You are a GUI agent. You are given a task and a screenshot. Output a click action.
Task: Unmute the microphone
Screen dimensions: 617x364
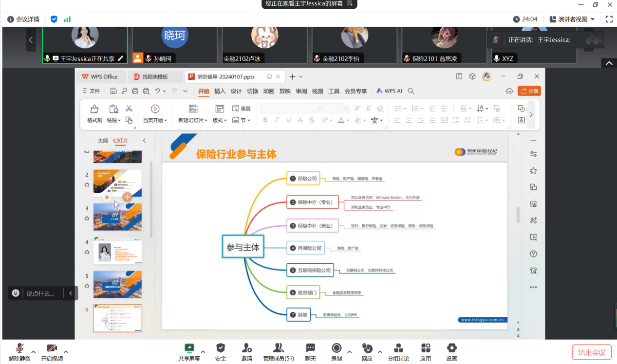click(x=19, y=352)
